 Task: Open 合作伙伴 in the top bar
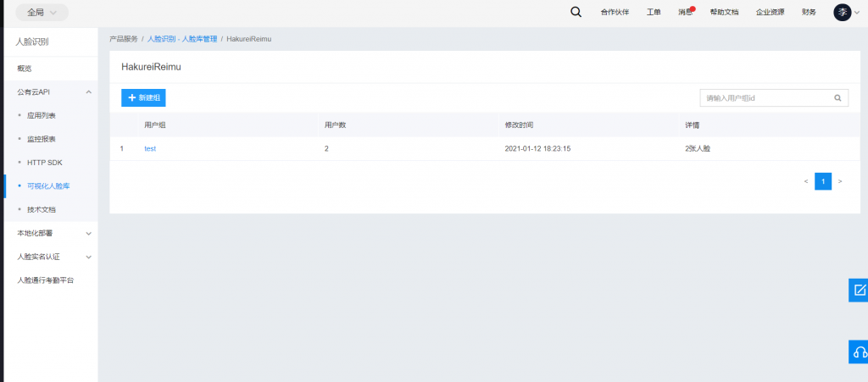(x=615, y=12)
